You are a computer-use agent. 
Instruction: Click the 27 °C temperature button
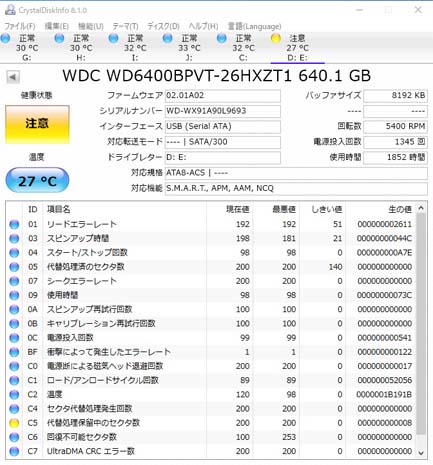(37, 181)
